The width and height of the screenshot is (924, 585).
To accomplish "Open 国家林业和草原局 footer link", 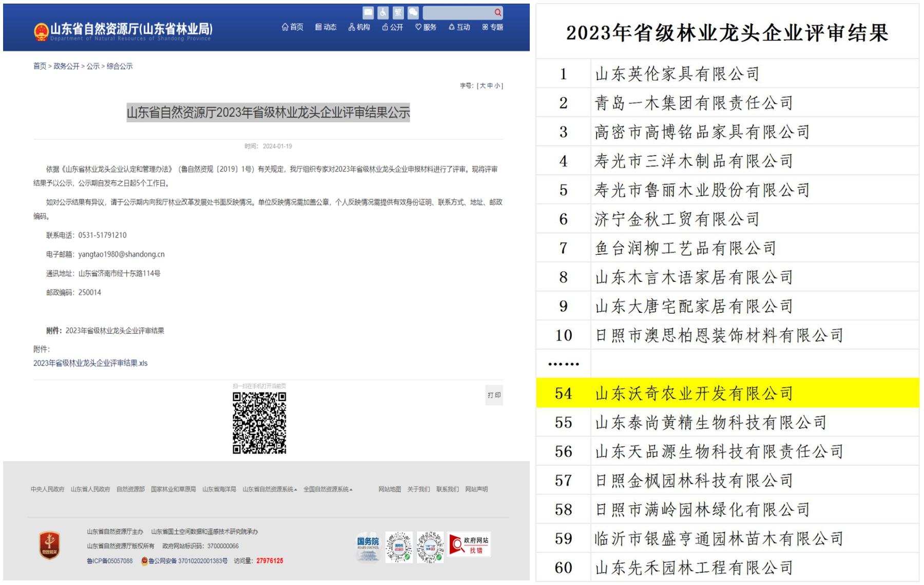I will [x=174, y=489].
